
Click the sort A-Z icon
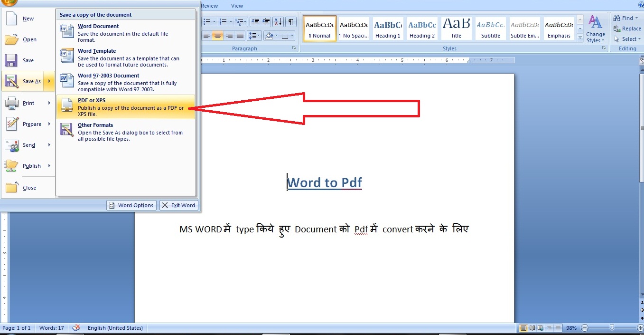click(278, 21)
